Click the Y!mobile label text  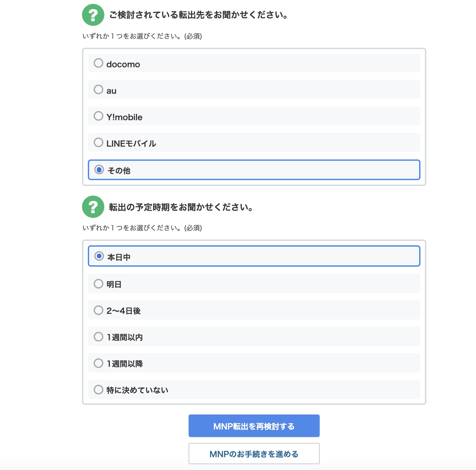[x=124, y=117]
